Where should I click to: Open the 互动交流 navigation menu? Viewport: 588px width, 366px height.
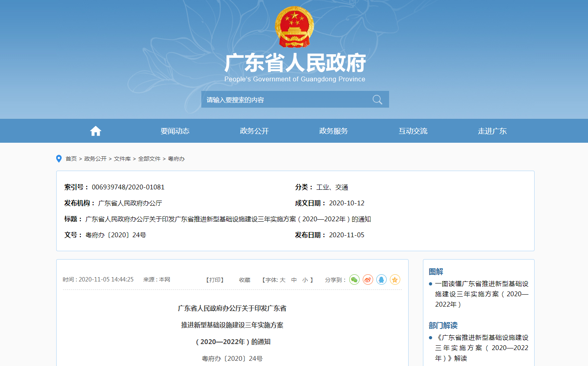[413, 131]
